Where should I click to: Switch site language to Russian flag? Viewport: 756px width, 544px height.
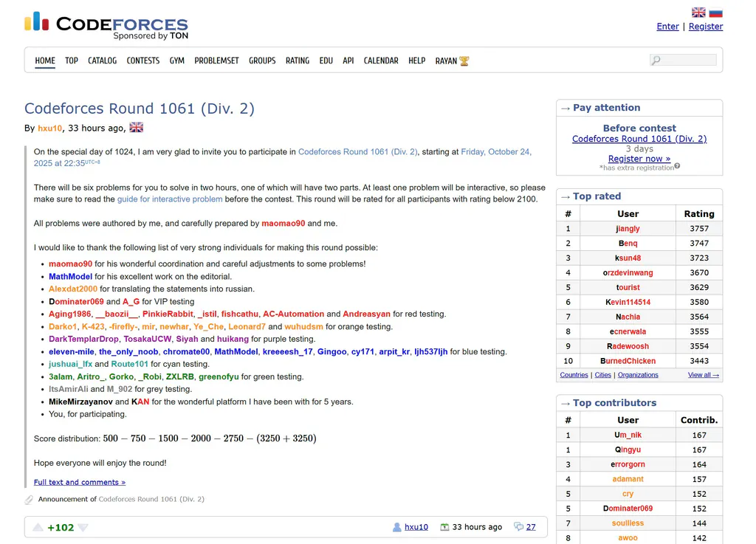tap(715, 13)
